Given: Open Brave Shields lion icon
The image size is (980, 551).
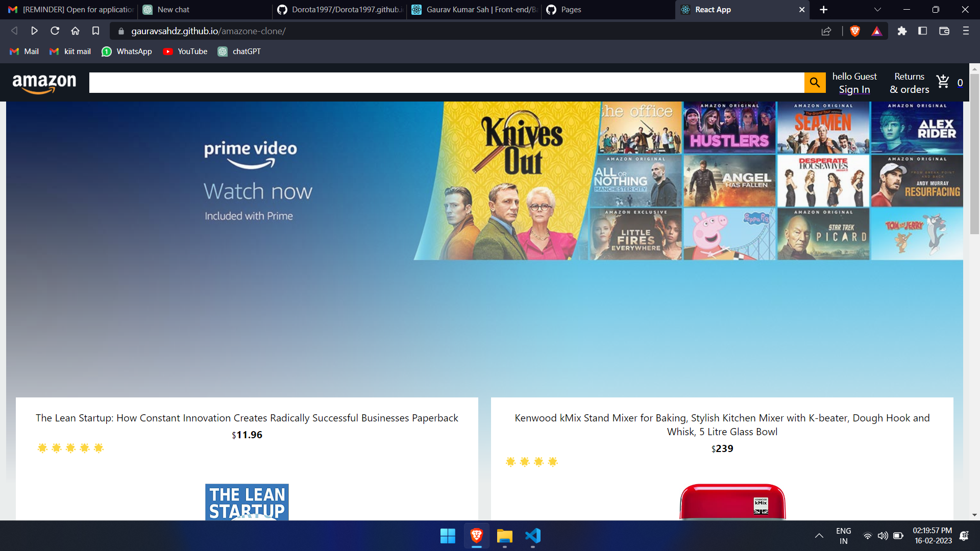Looking at the screenshot, I should 855,31.
